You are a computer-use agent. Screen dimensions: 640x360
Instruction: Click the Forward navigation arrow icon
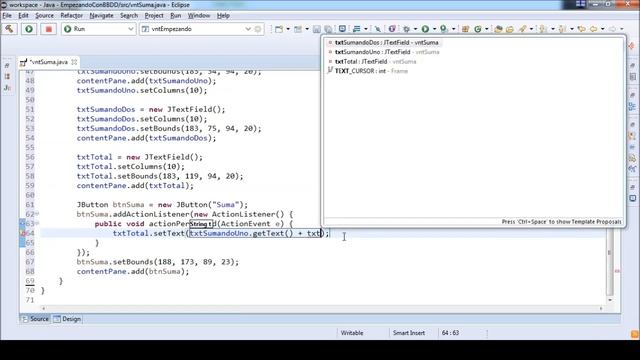coord(612,29)
